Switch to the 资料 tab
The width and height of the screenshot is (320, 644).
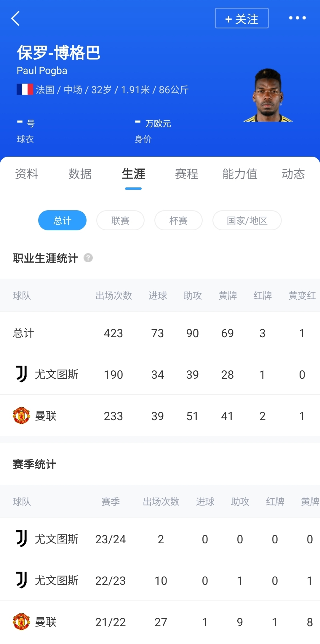click(27, 174)
